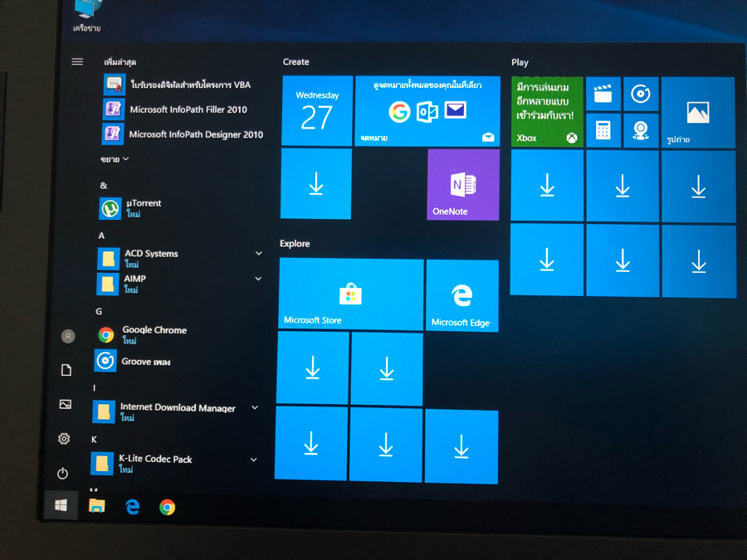This screenshot has height=560, width=747.
Task: Open Pictures from the Start sidebar
Action: coord(66,405)
